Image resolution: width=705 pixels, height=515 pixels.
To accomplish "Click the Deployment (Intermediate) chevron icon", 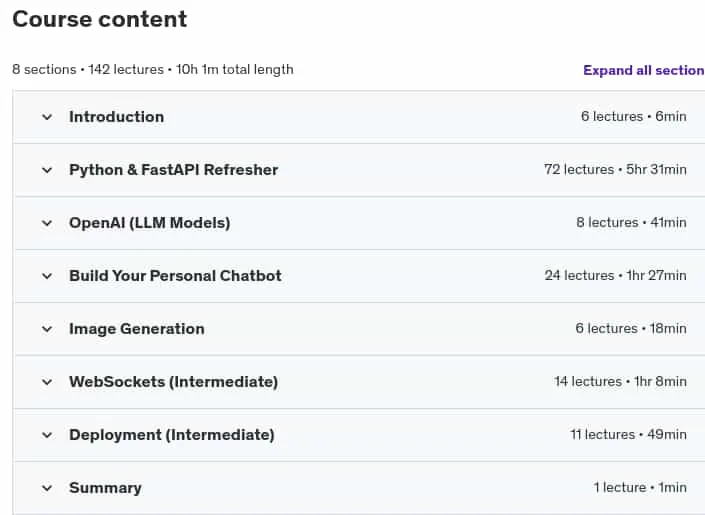I will [47, 435].
